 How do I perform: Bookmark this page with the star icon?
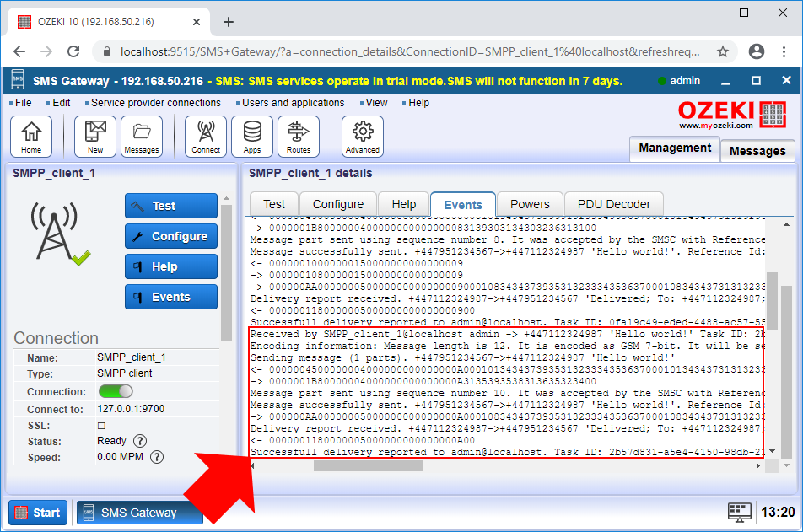[x=723, y=51]
